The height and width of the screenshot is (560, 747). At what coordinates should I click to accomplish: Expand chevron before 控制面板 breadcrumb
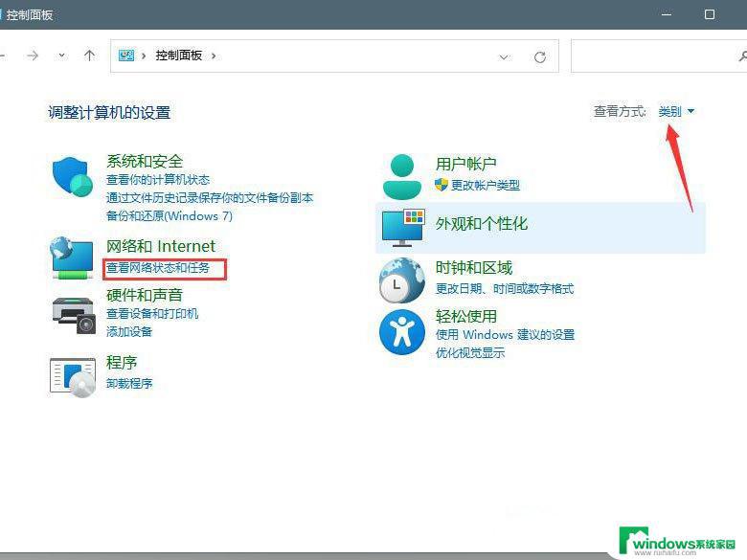coord(144,56)
